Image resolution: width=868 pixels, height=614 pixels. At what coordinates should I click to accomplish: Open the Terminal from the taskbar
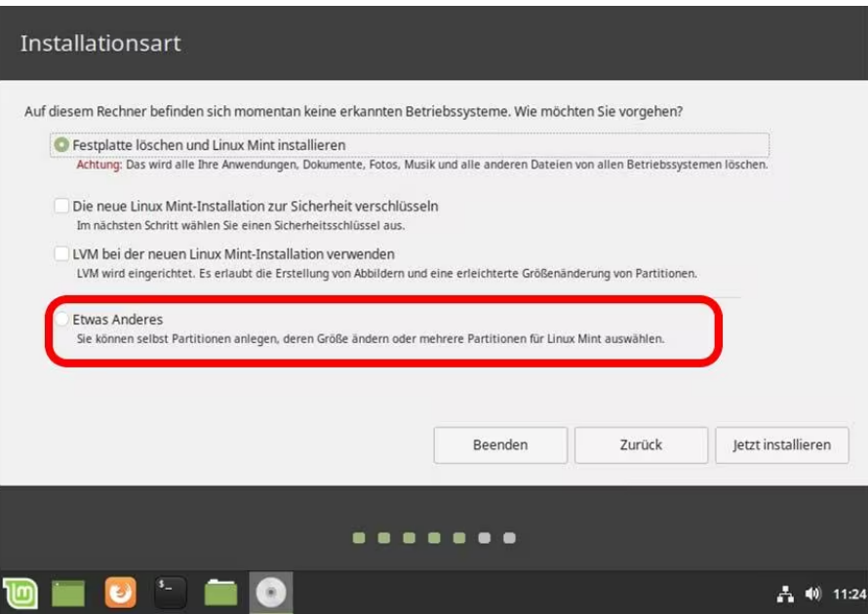point(171,592)
